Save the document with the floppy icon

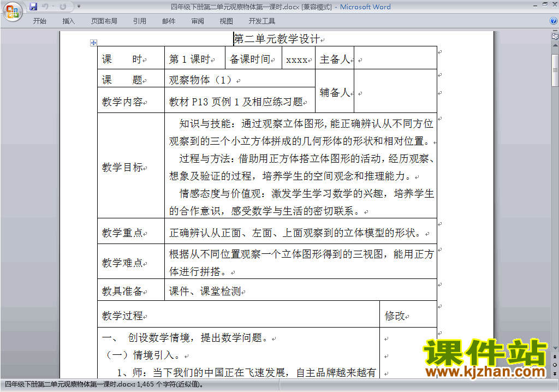[x=33, y=7]
